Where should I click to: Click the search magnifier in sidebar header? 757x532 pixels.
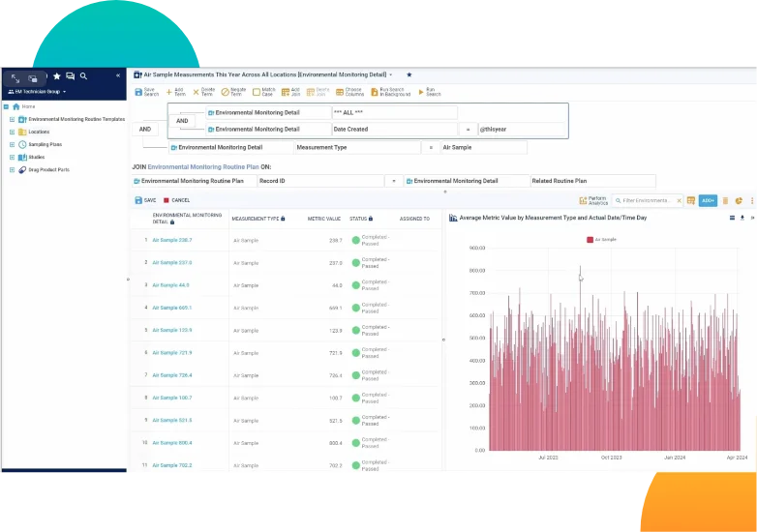(83, 75)
